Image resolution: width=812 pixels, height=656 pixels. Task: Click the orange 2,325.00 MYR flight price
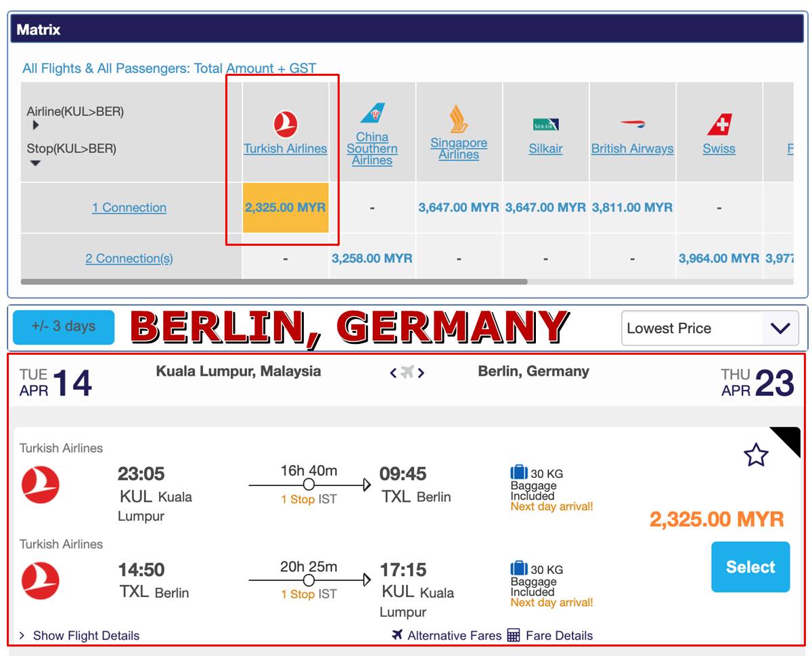(x=717, y=519)
